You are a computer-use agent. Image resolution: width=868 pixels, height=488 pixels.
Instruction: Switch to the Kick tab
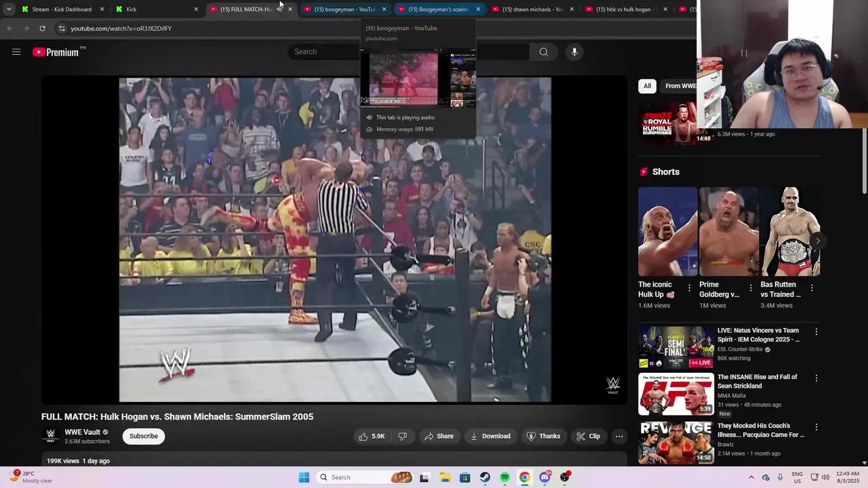[156, 9]
